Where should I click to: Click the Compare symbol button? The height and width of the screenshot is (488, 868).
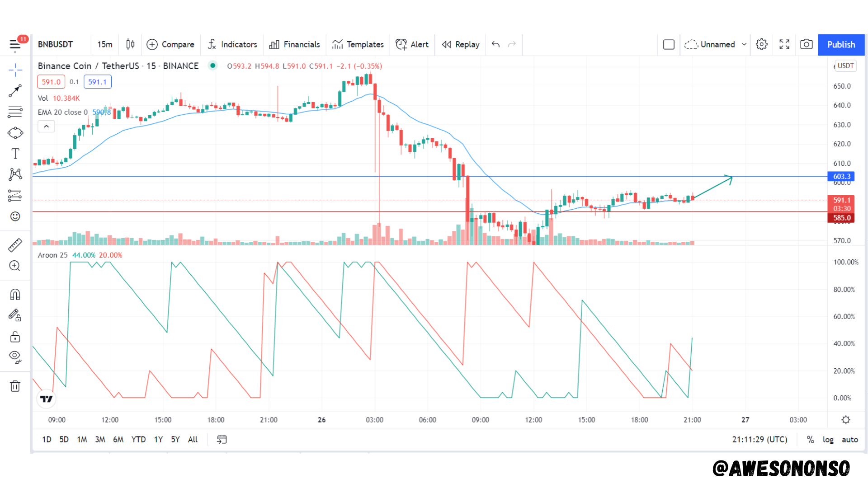coord(170,44)
